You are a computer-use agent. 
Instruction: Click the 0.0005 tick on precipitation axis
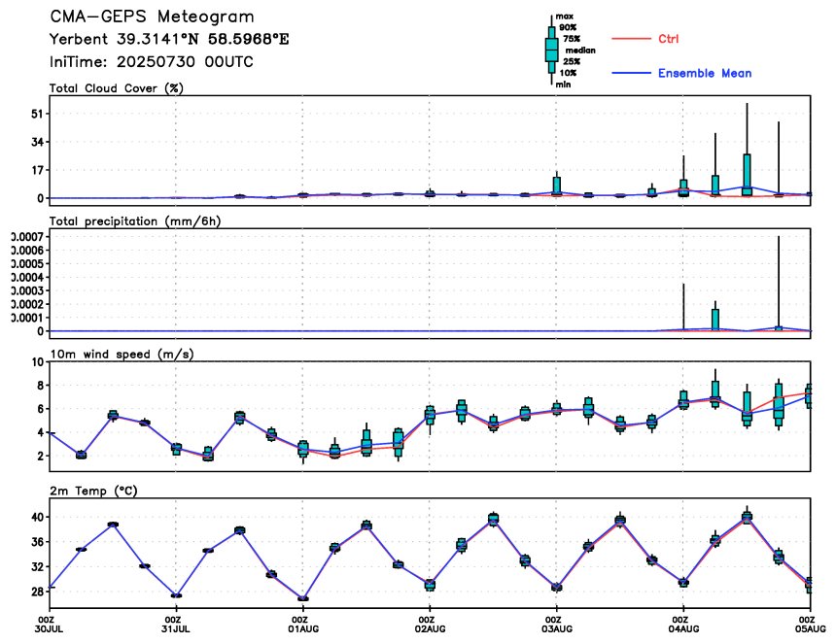(x=28, y=263)
